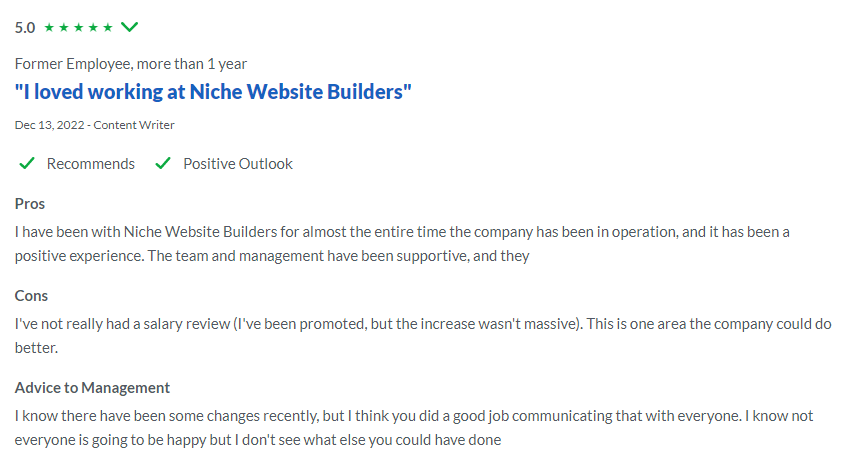Expand the rating breakdown chevron
848x455 pixels.
129,27
